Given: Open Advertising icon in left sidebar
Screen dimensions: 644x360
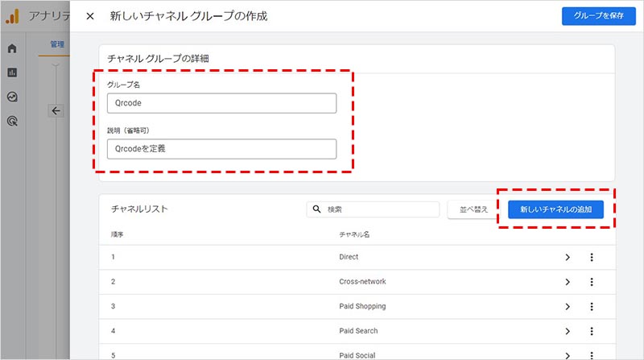Looking at the screenshot, I should (x=12, y=122).
